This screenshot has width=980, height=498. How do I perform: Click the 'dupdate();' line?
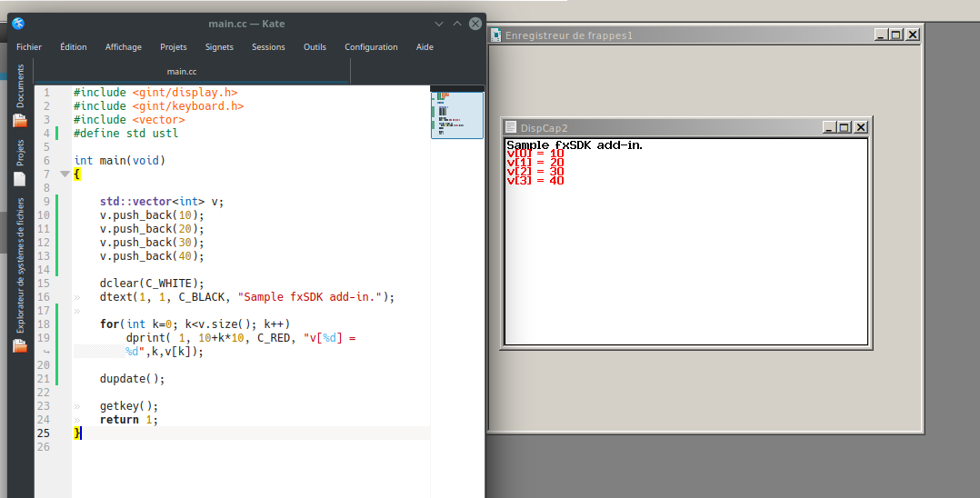tap(133, 379)
